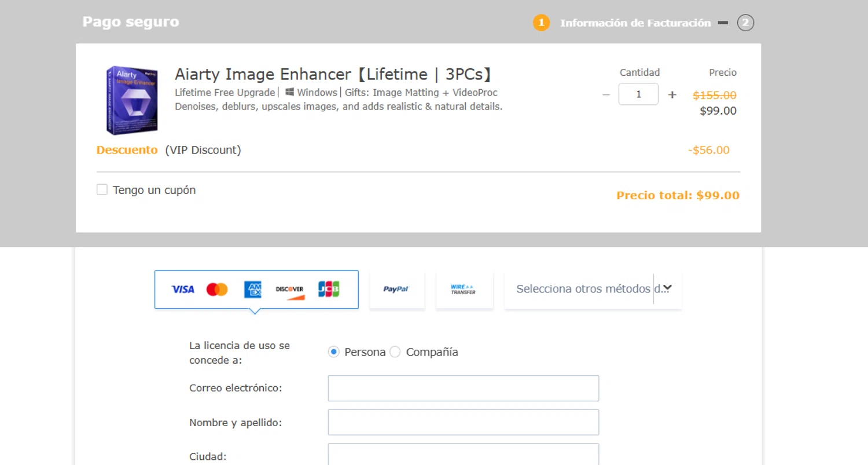Select the American Express logo
Screen dimensions: 868x465
point(253,289)
